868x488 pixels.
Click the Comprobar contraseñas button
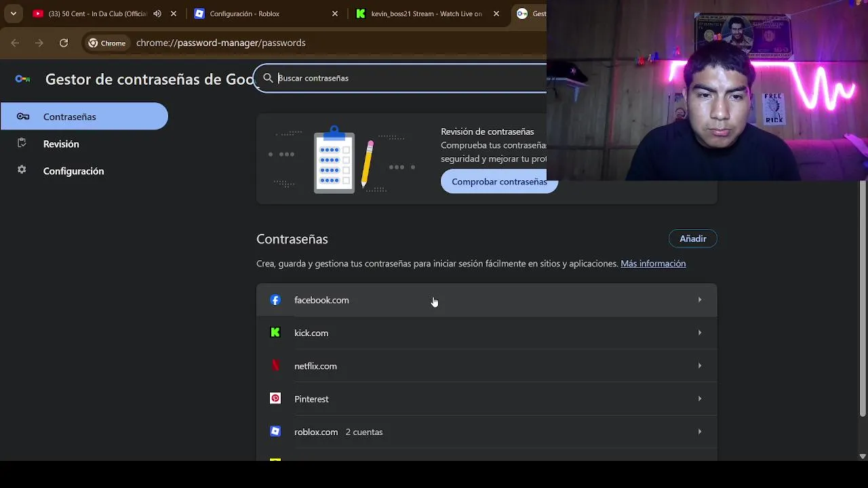(499, 182)
